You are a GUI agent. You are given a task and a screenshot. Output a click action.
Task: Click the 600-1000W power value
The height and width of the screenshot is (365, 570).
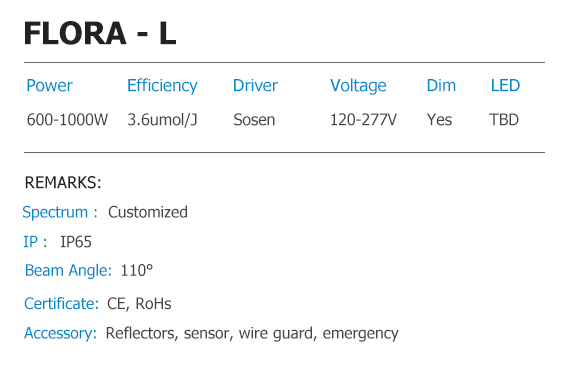(x=67, y=120)
